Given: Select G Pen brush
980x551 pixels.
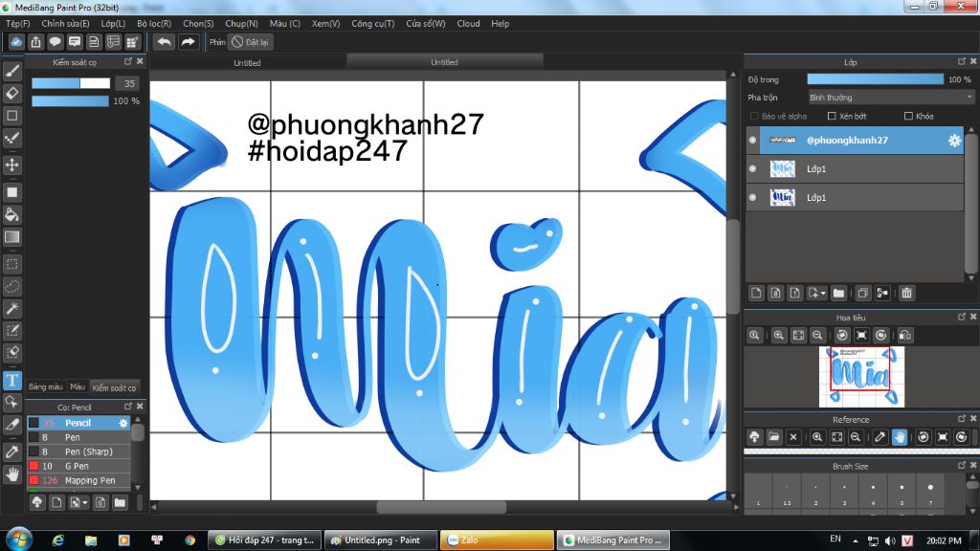Looking at the screenshot, I should tap(78, 466).
